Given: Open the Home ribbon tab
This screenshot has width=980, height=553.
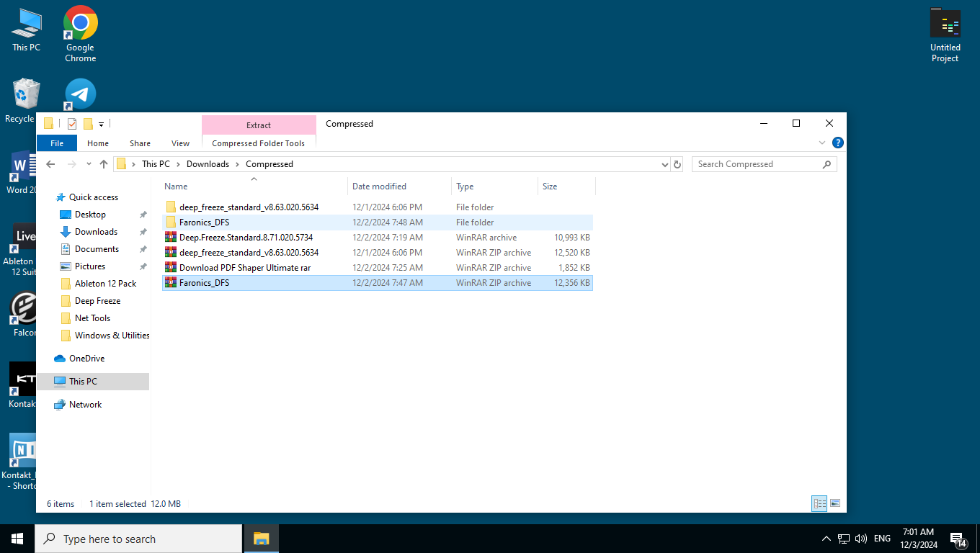Looking at the screenshot, I should coord(98,143).
